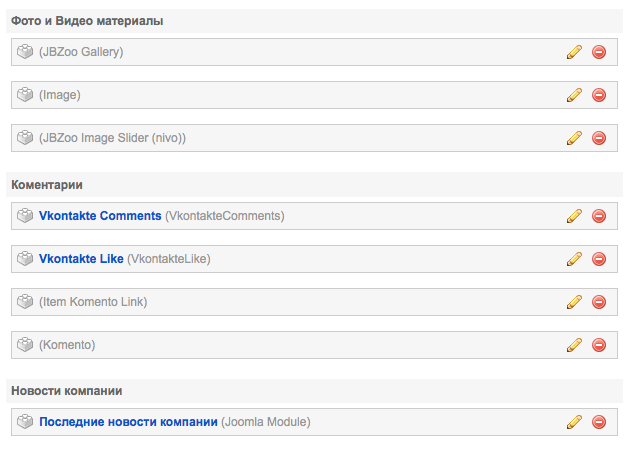Delete the Vkontakte Like element
This screenshot has width=632, height=455.
coord(599,259)
